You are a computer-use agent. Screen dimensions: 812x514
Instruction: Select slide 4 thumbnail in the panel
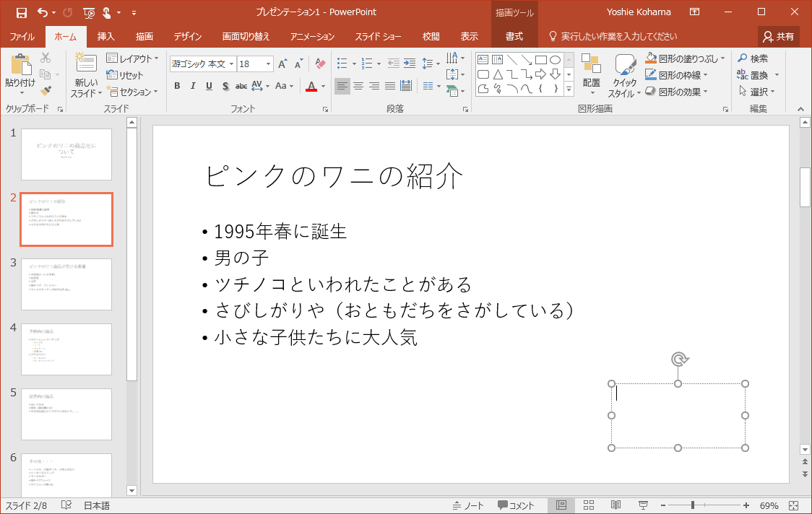66,349
